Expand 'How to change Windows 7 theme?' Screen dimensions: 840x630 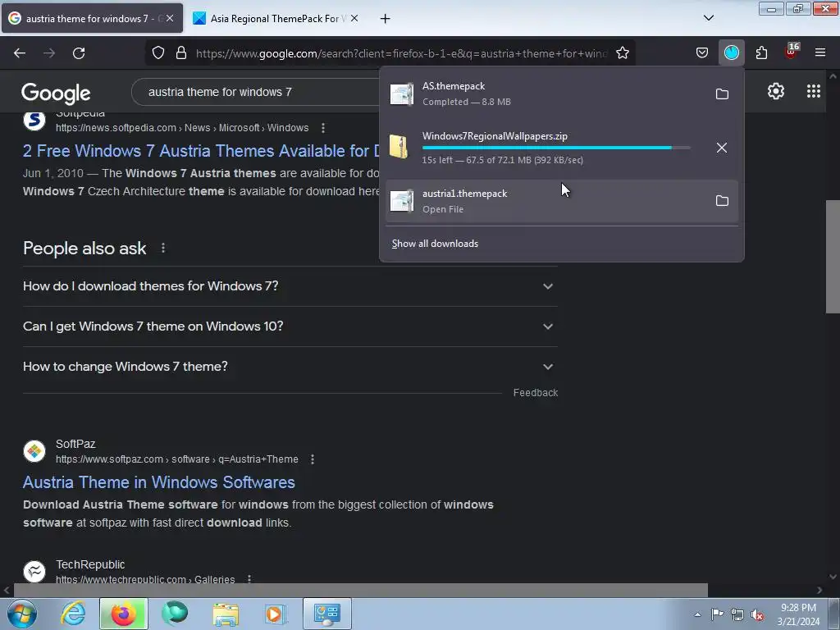pos(290,367)
